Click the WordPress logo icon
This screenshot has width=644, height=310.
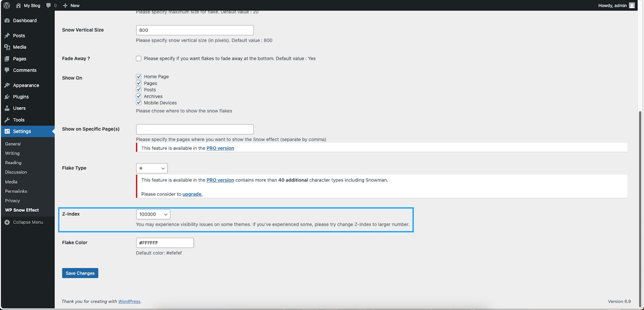tap(7, 6)
